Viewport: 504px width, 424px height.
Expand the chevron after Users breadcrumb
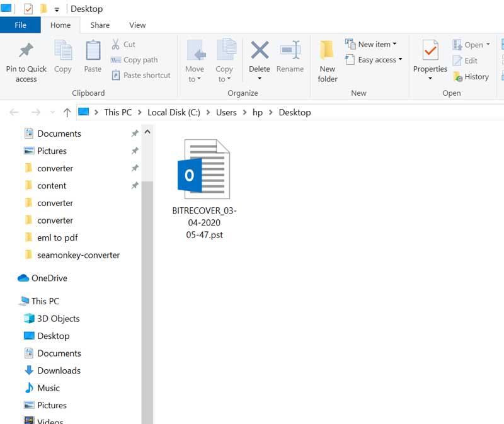(244, 112)
